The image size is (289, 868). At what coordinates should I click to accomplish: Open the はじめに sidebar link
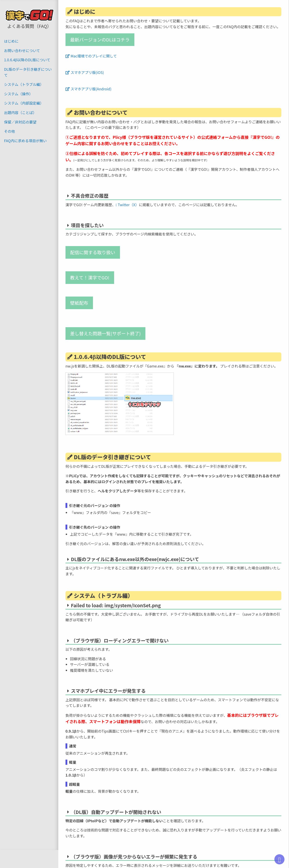click(11, 41)
